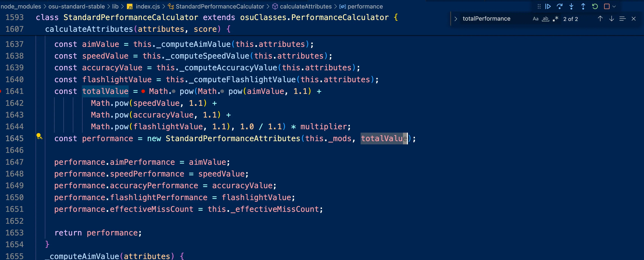Restart the debug session
The width and height of the screenshot is (644, 260).
point(595,6)
